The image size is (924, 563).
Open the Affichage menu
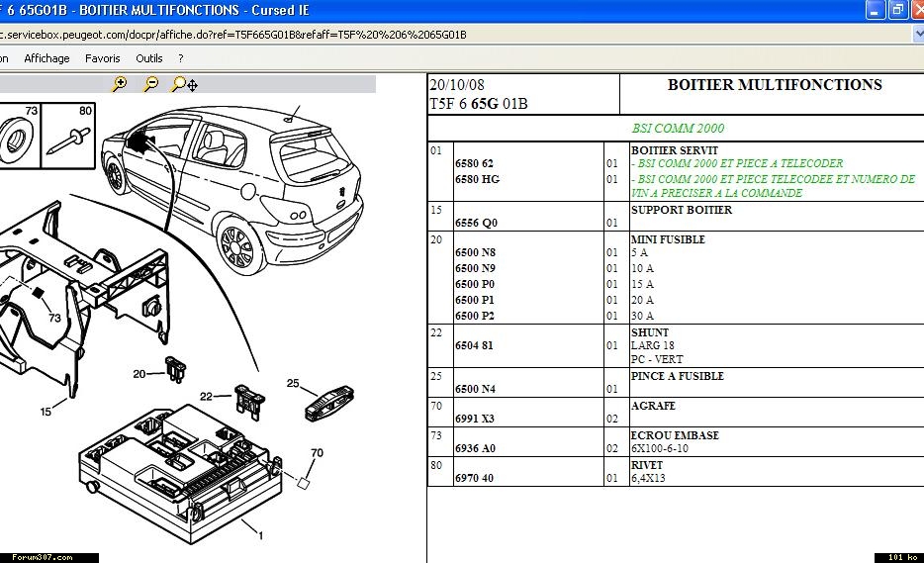click(x=46, y=58)
